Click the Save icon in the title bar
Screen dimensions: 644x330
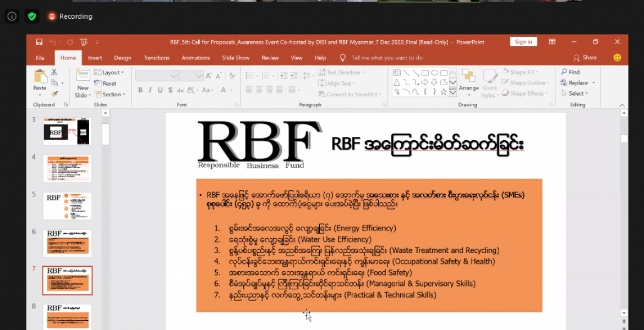39,42
